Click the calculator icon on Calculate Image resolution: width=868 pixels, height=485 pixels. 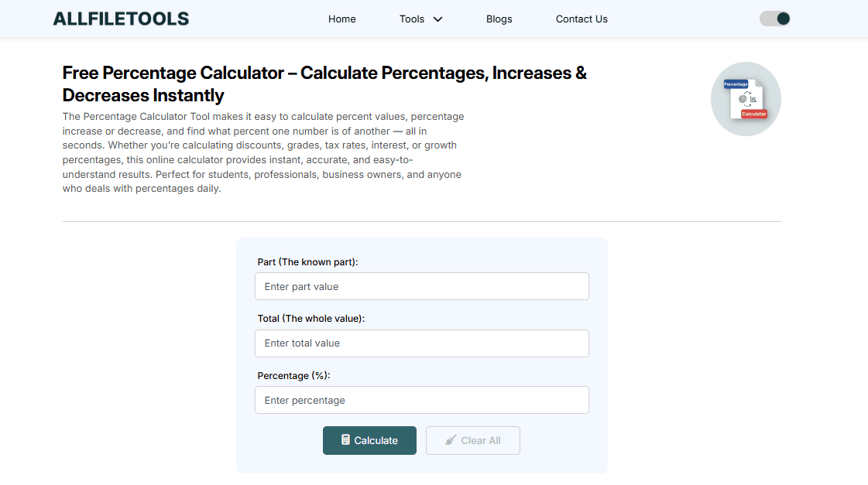point(345,440)
